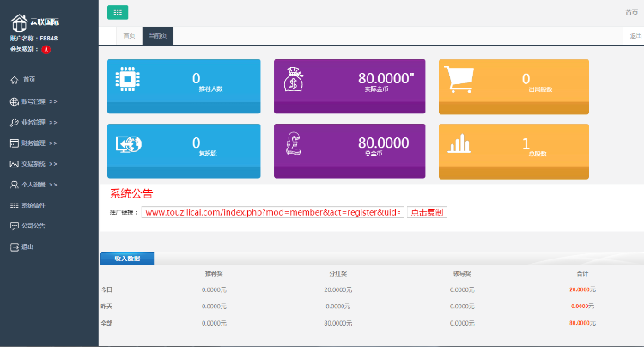Image resolution: width=644 pixels, height=347 pixels.
Task: Toggle sidebar with the green grid button
Action: (x=118, y=12)
